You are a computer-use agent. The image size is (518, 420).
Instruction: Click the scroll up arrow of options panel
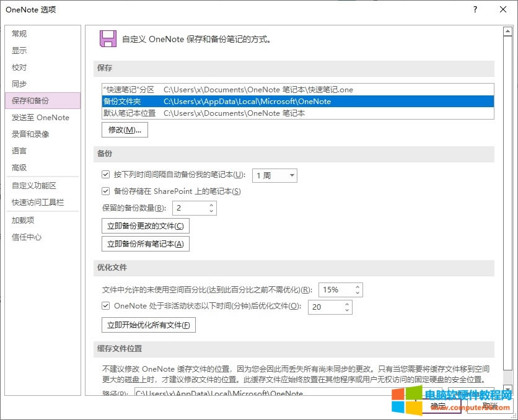(x=507, y=31)
